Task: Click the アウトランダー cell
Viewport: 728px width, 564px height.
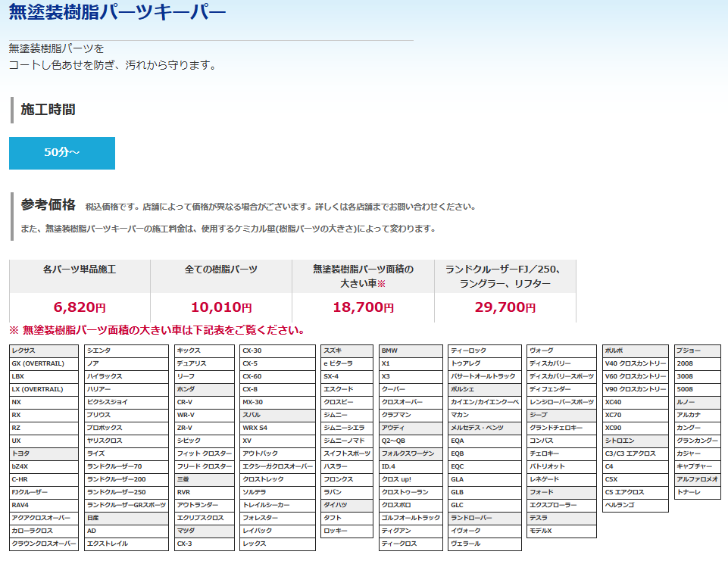Action: coord(205,505)
